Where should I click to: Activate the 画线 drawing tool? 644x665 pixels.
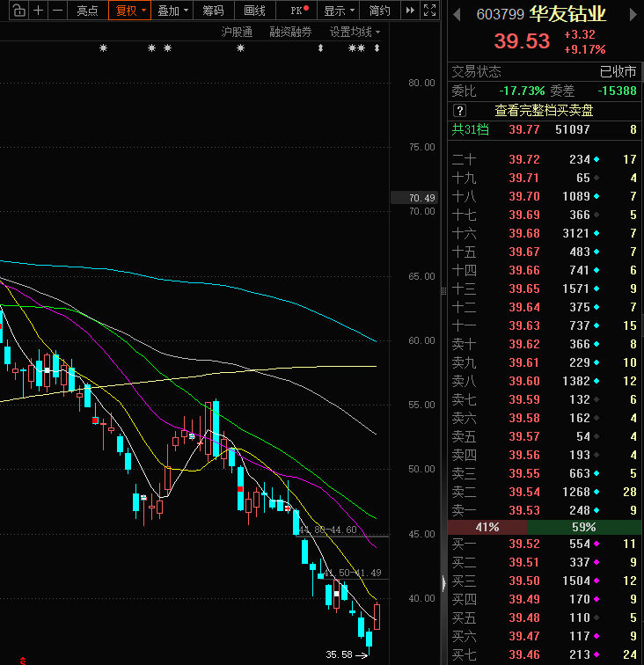[x=254, y=11]
